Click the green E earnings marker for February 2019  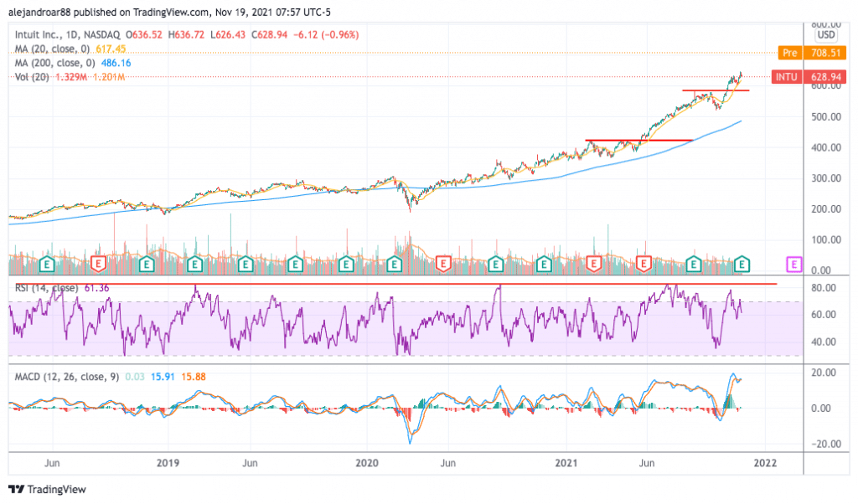pyautogui.click(x=194, y=265)
